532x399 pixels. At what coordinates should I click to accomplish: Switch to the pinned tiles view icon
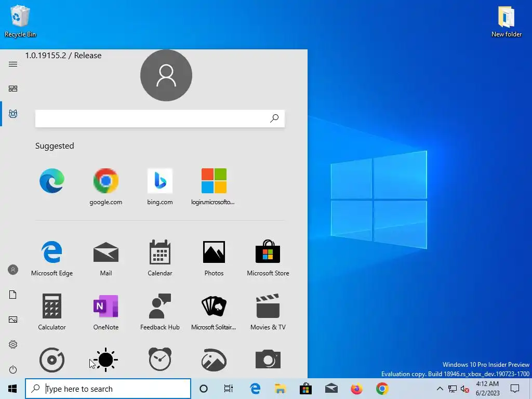point(13,88)
